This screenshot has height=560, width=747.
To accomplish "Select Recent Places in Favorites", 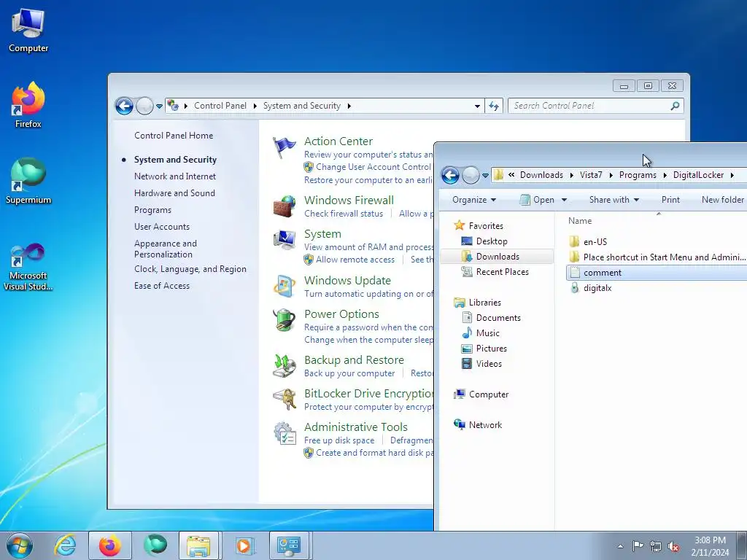I will pyautogui.click(x=502, y=272).
